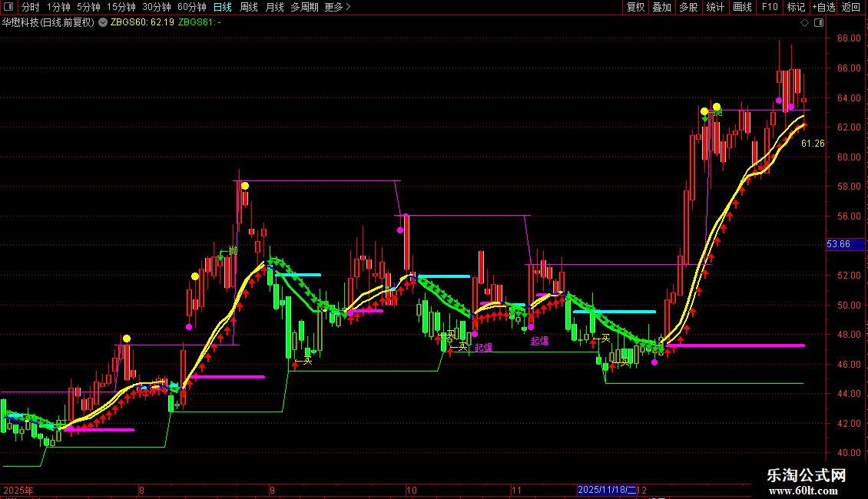Select the 1分钟 period tab
The image size is (868, 499).
pyautogui.click(x=58, y=7)
